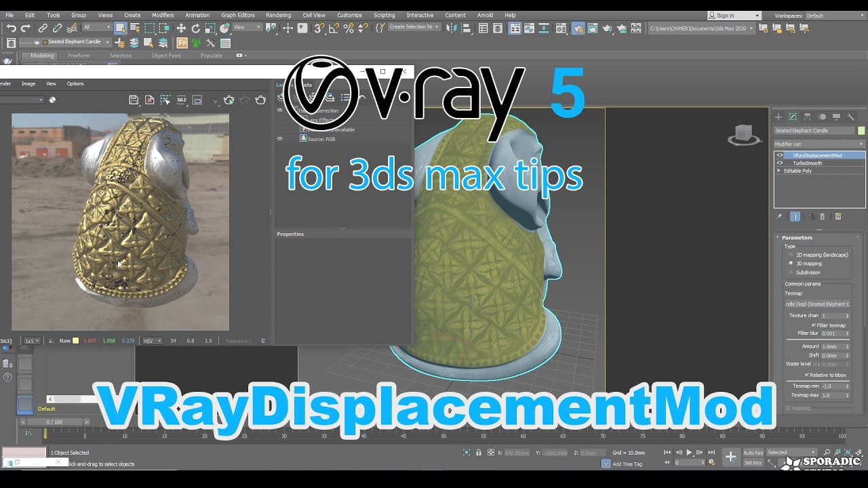Activate the Select and Uniform Scale tool
This screenshot has width=868, height=488.
pos(210,28)
